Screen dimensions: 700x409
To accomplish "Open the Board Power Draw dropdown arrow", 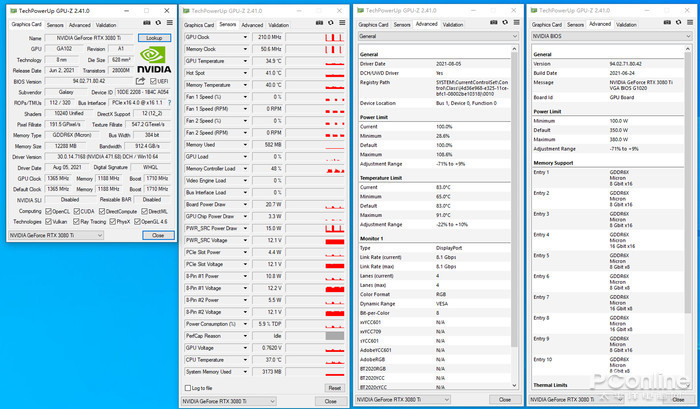I will [245, 204].
